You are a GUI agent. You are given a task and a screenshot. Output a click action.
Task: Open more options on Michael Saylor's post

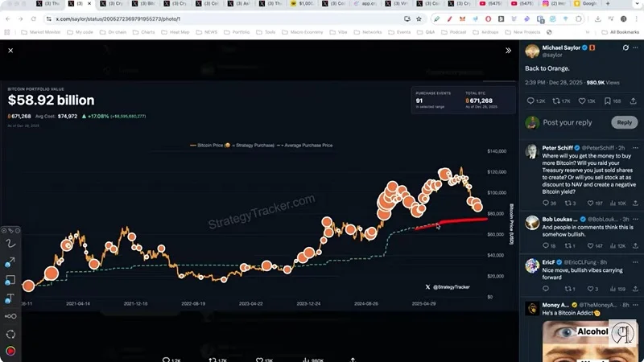click(636, 48)
